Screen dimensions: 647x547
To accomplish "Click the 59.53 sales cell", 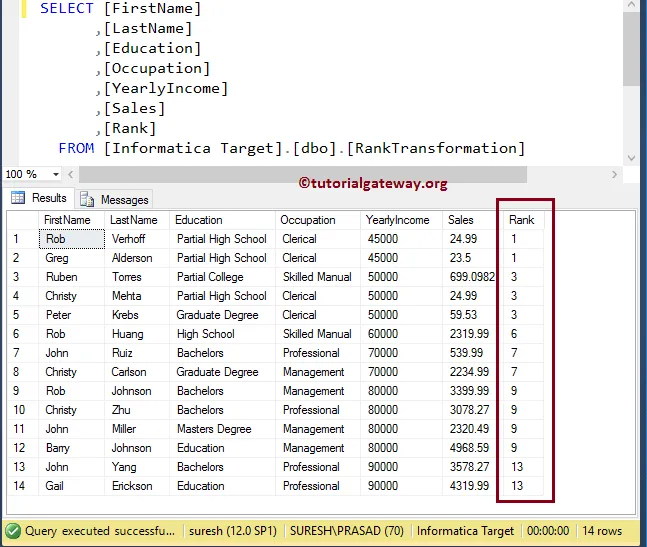I will pos(472,315).
